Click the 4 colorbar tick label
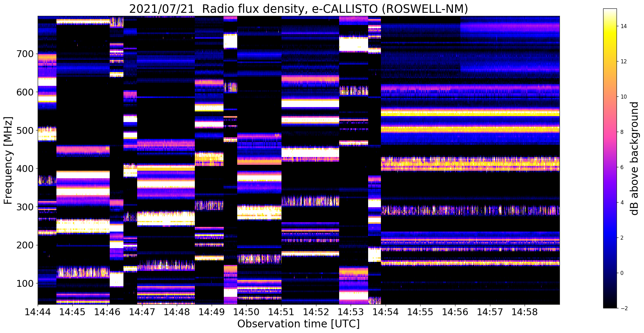The height and width of the screenshot is (333, 644). 622,203
